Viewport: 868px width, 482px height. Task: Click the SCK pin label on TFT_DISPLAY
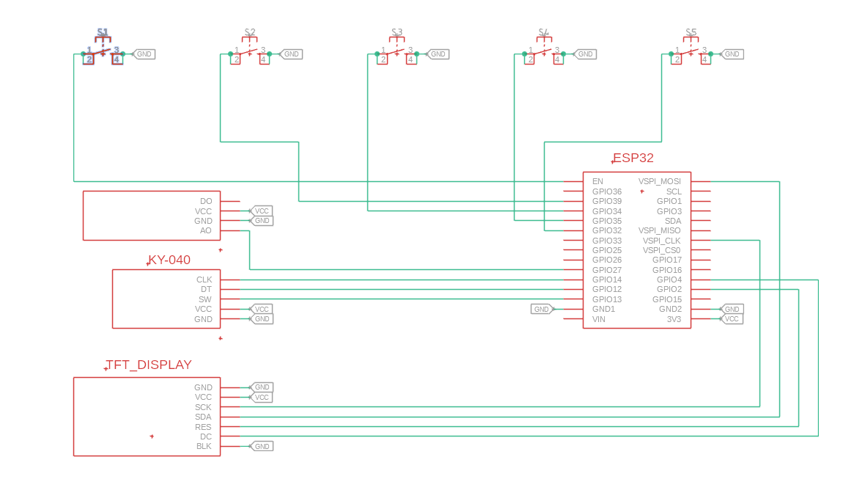click(x=203, y=407)
